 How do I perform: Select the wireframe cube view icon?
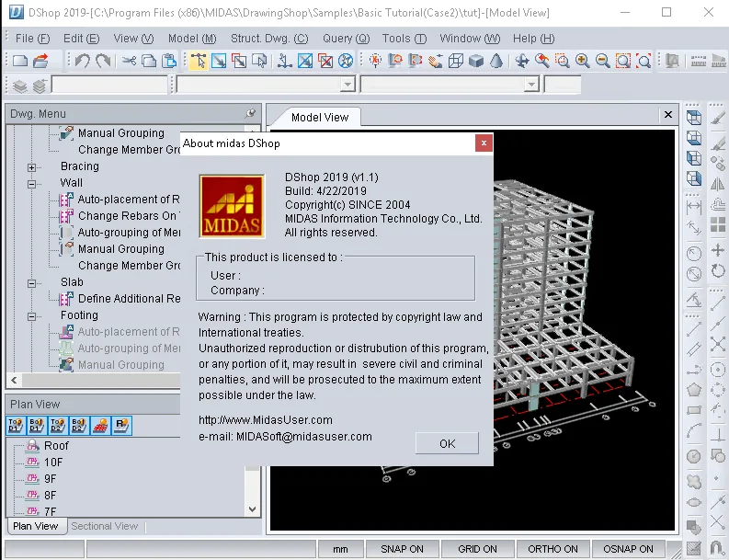[x=456, y=61]
